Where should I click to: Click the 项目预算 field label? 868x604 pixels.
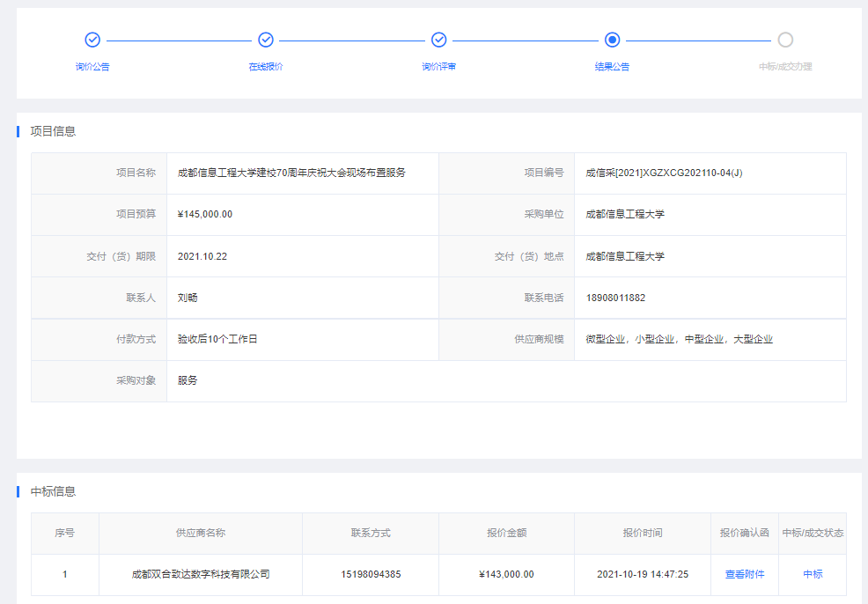(x=136, y=214)
